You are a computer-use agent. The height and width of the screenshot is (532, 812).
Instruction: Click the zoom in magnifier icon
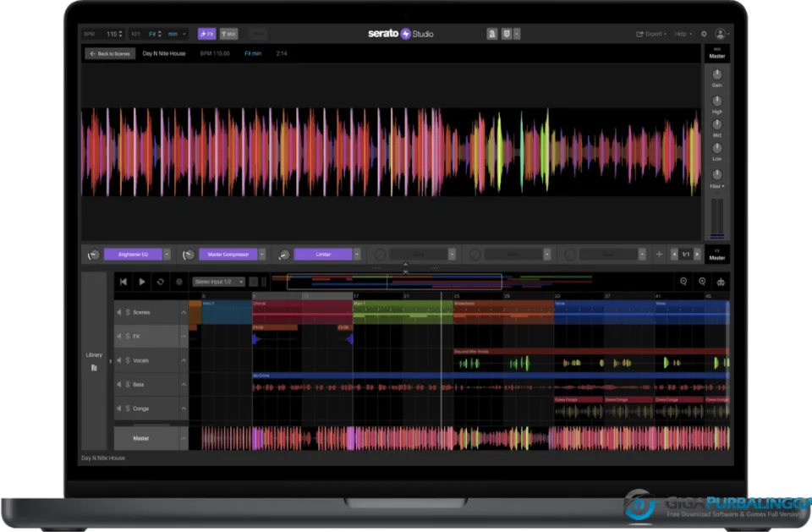702,282
